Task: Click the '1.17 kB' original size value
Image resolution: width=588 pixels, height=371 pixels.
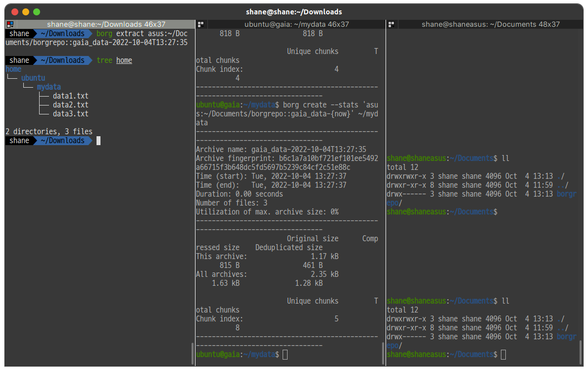Action: pyautogui.click(x=325, y=257)
